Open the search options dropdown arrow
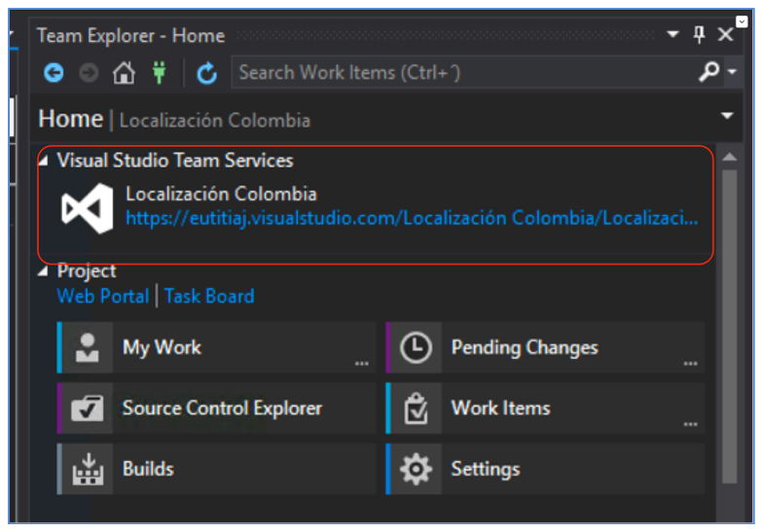The width and height of the screenshot is (762, 532). [x=733, y=72]
